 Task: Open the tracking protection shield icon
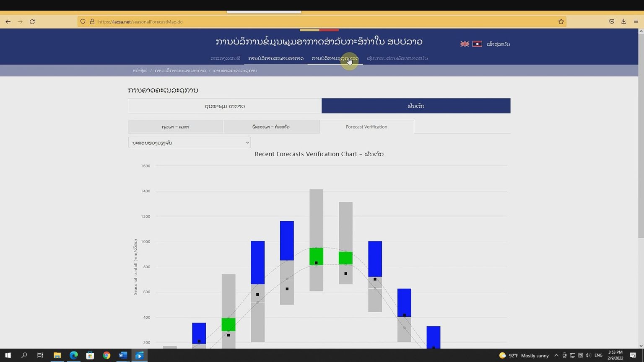coord(83,22)
